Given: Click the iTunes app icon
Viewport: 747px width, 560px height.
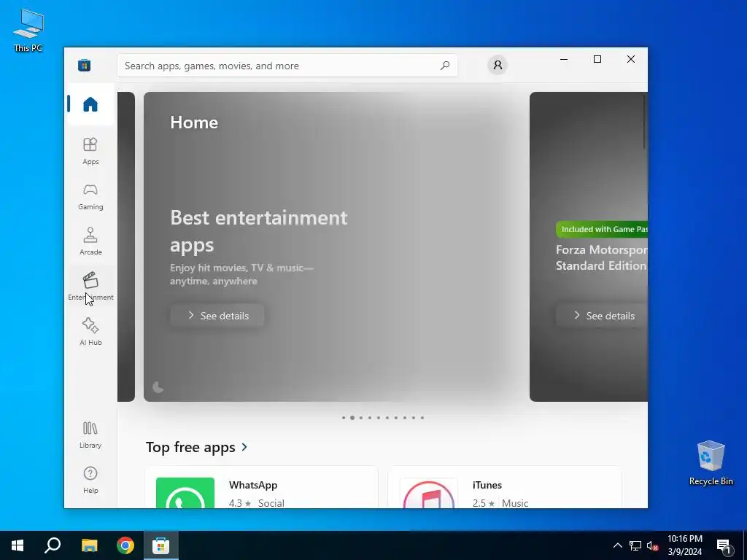Looking at the screenshot, I should click(429, 494).
